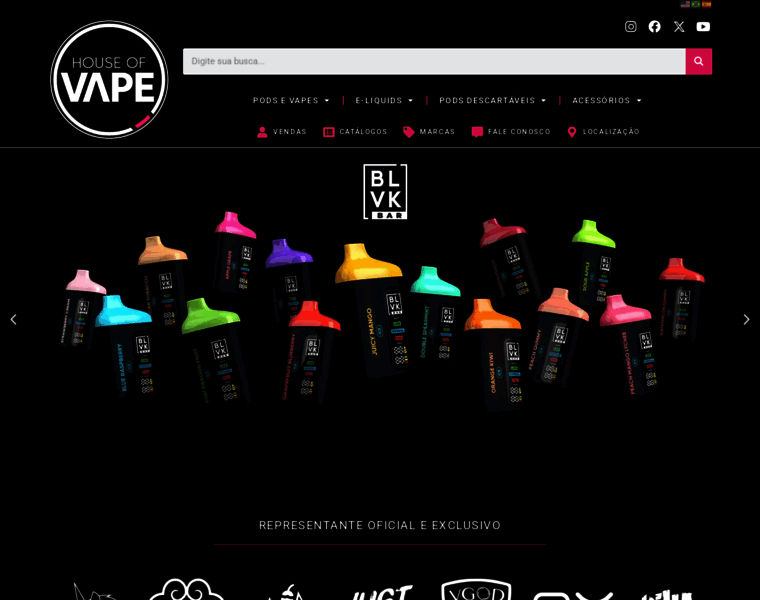Screen dimensions: 760x600
Task: Click 'REPRESENTANTE OFICIAL E EXCLUSIVO' heading
Action: (380, 525)
